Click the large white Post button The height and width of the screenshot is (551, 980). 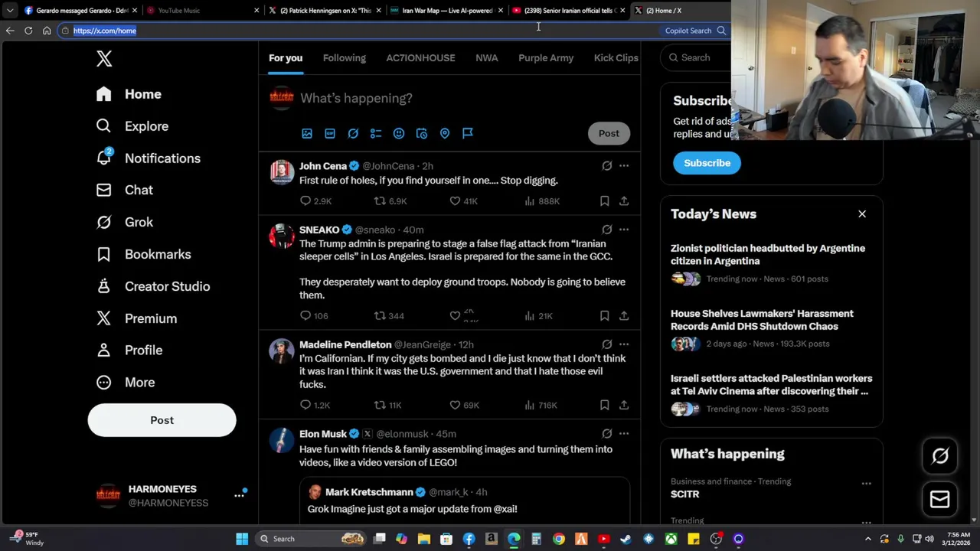[x=162, y=420]
